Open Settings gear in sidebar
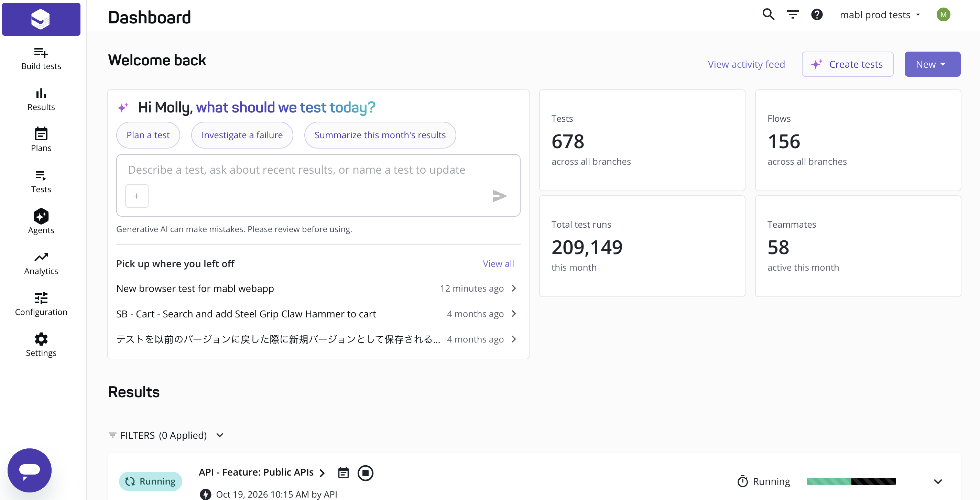 coord(41,345)
